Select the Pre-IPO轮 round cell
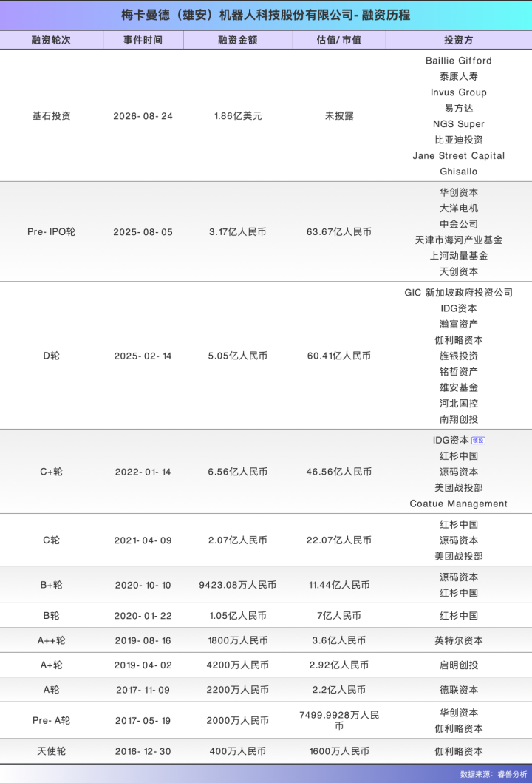The width and height of the screenshot is (532, 783). coord(52,231)
